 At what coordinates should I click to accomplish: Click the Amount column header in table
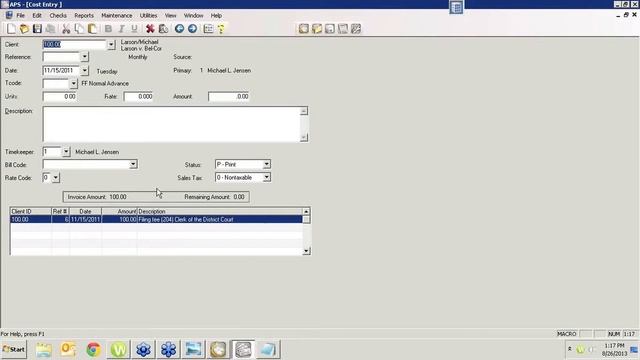(119, 211)
